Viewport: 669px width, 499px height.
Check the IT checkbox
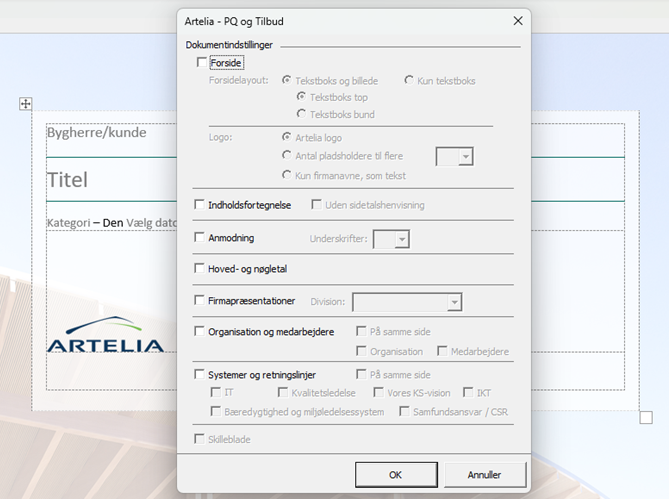coord(215,392)
